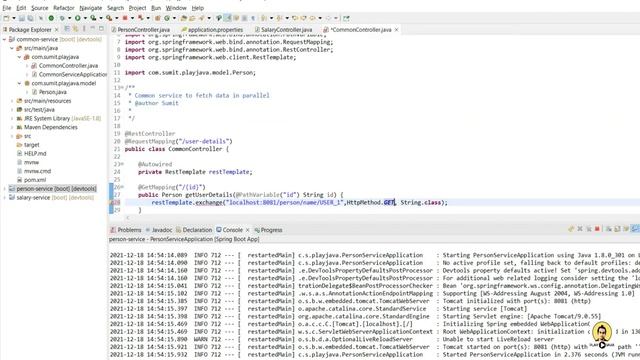The image size is (640, 360).
Task: Collapse src/main/java folder in common-service
Action: coord(12,48)
